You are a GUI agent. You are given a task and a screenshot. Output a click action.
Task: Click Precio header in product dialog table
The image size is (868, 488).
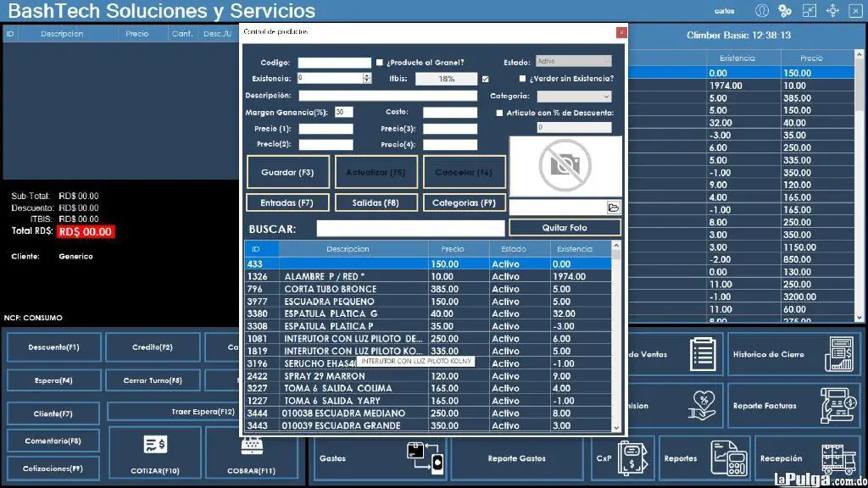click(459, 249)
